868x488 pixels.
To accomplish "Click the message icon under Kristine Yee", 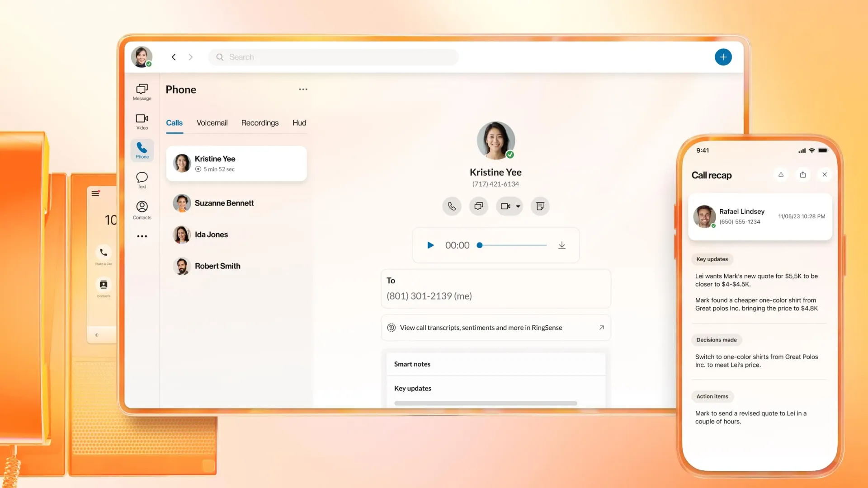I will (x=478, y=206).
